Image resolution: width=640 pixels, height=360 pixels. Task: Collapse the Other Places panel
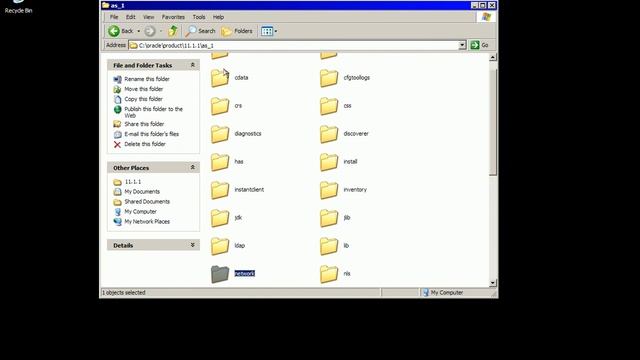193,167
